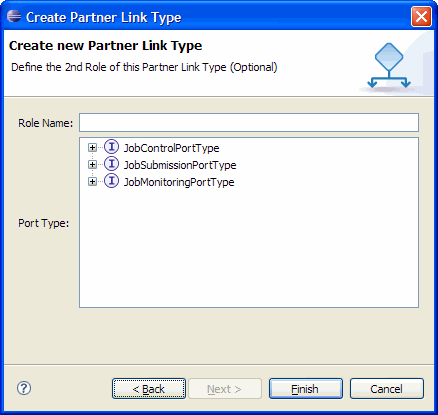Cancel the partner link type wizard

click(387, 389)
